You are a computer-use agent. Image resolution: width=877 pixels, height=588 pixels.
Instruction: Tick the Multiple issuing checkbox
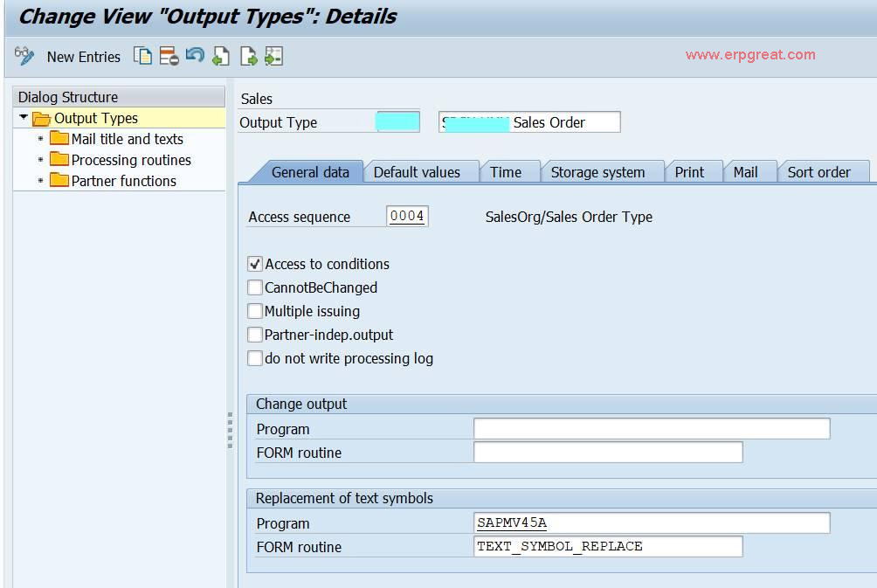[x=255, y=311]
